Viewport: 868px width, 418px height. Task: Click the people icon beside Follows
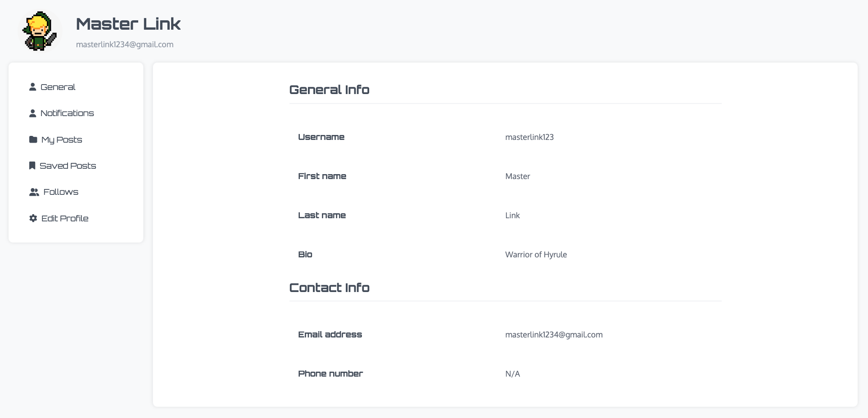tap(34, 192)
